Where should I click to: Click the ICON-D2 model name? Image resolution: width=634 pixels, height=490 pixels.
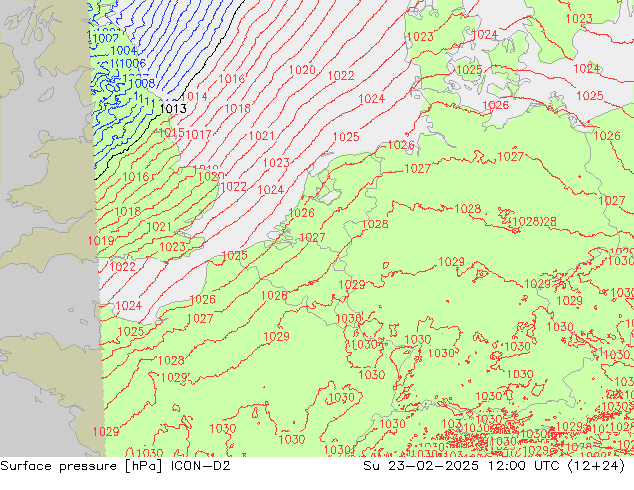pyautogui.click(x=201, y=466)
